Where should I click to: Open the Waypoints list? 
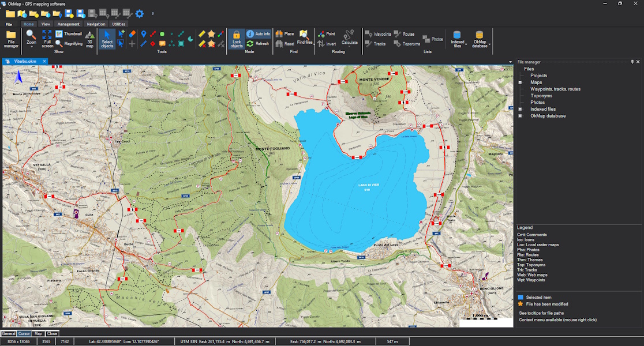[x=378, y=34]
